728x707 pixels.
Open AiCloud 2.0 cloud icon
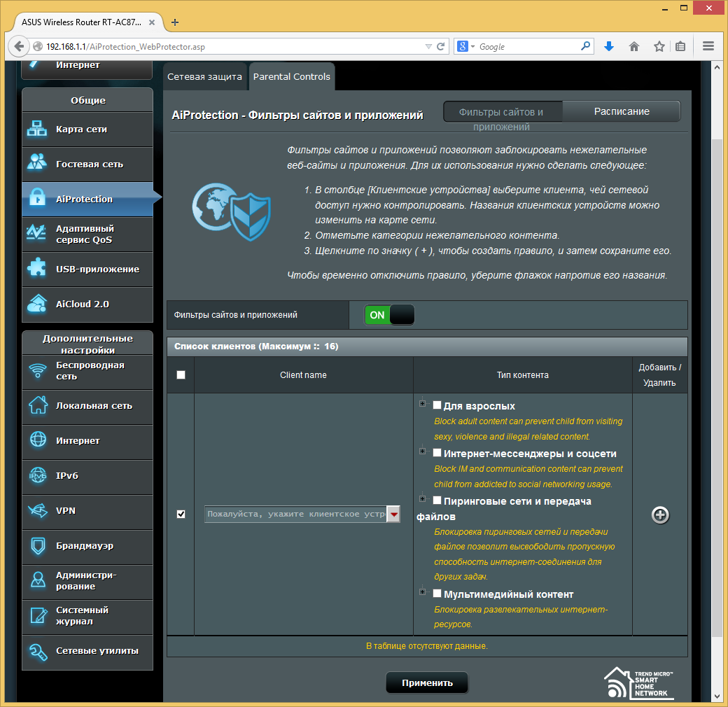point(37,303)
